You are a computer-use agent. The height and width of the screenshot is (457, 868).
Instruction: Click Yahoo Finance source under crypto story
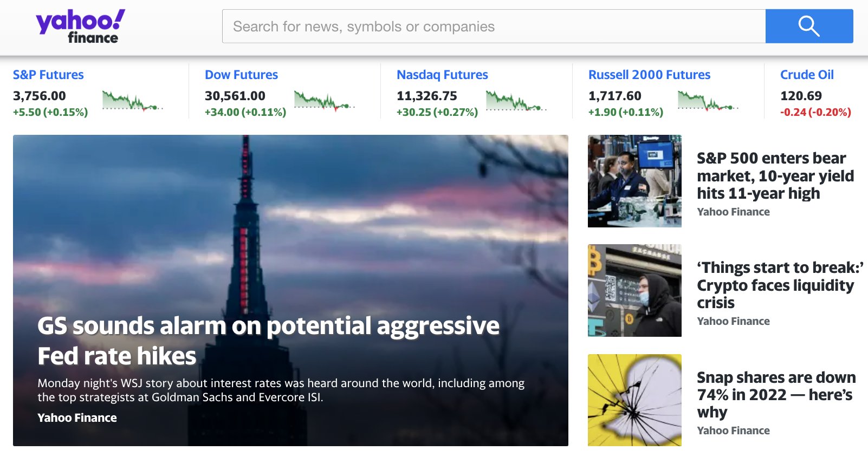733,321
